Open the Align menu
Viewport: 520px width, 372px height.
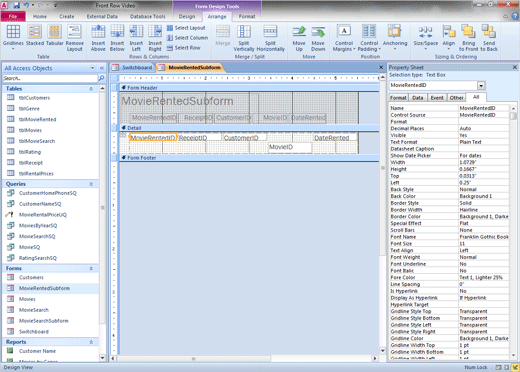coord(449,38)
